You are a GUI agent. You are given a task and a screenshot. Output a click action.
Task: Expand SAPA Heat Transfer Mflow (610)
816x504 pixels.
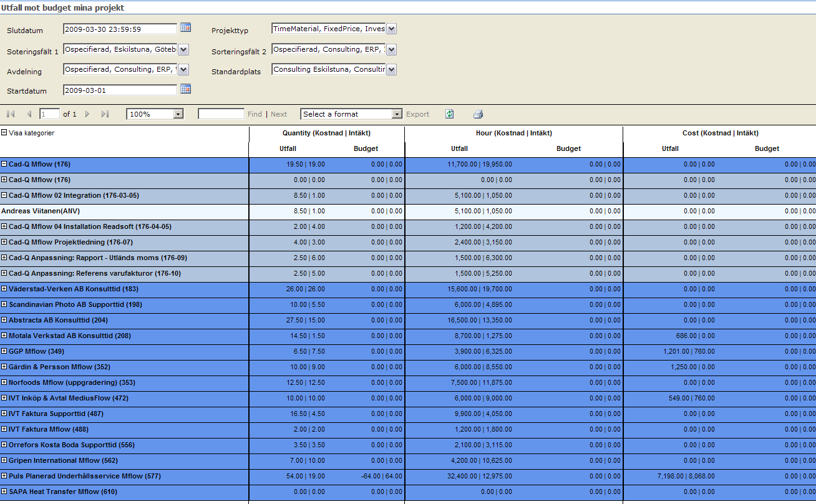[4, 492]
